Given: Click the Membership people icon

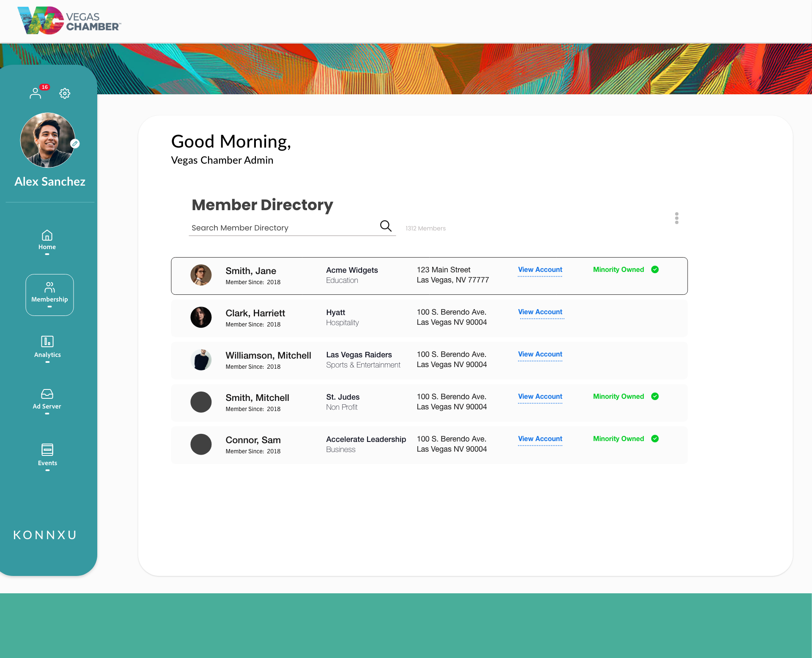Looking at the screenshot, I should [x=49, y=288].
